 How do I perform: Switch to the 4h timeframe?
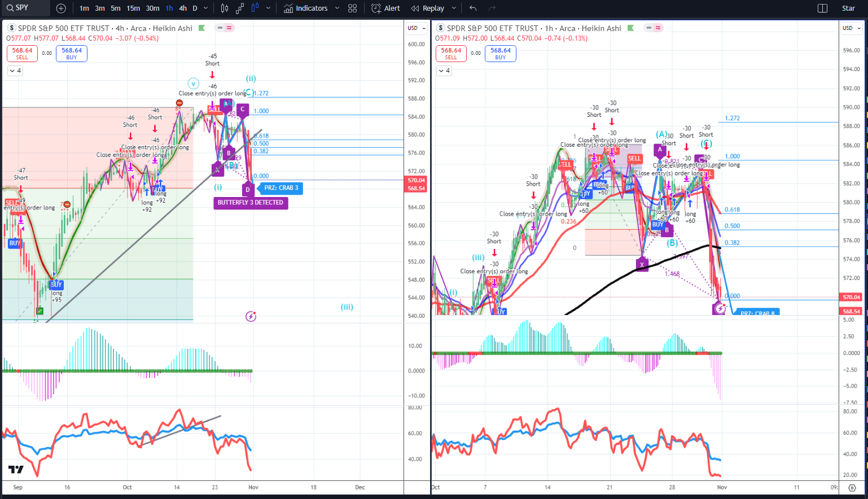tap(183, 8)
